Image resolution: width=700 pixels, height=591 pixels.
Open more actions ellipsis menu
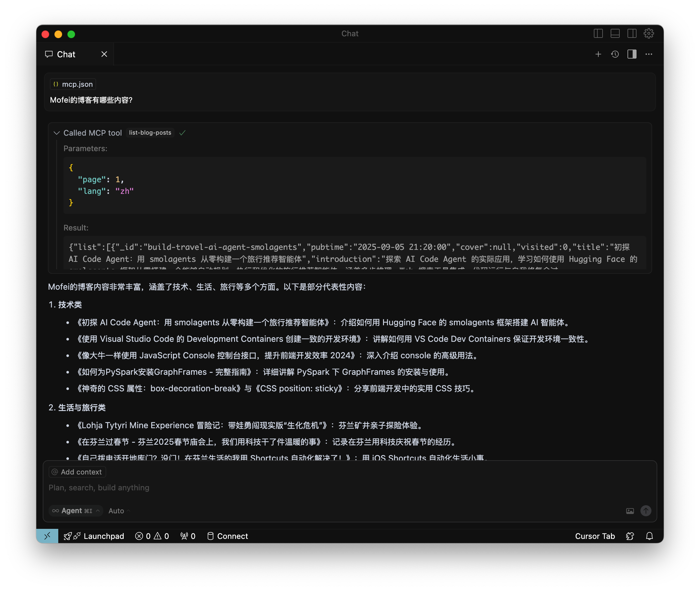[649, 54]
